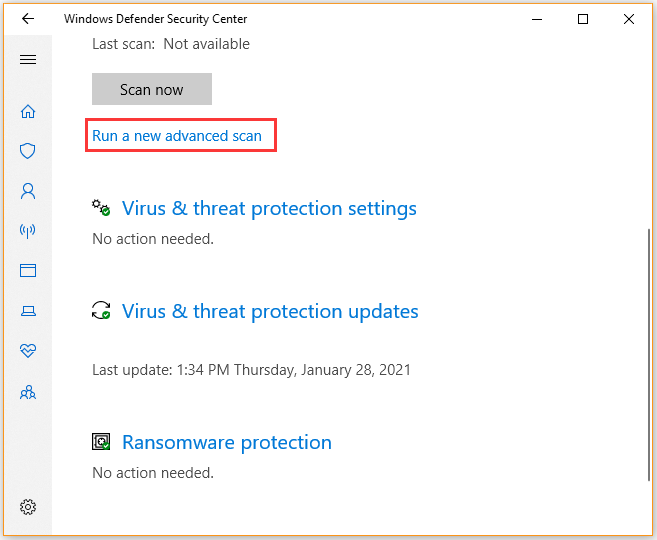Viewport: 657px width, 540px height.
Task: Open Virus & threat protection updates
Action: coord(270,311)
